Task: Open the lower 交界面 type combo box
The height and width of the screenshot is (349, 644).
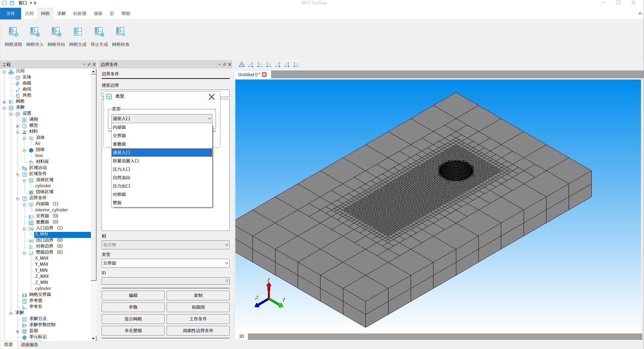Action: point(166,263)
